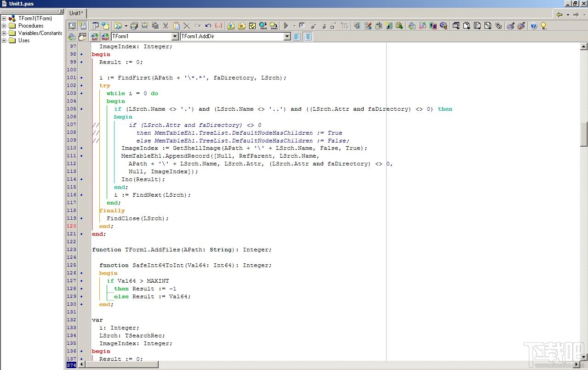Screen dimensions: 588x370
Task: Click the 'LSrch: TSearchRec;' declaration line
Action: click(x=132, y=336)
